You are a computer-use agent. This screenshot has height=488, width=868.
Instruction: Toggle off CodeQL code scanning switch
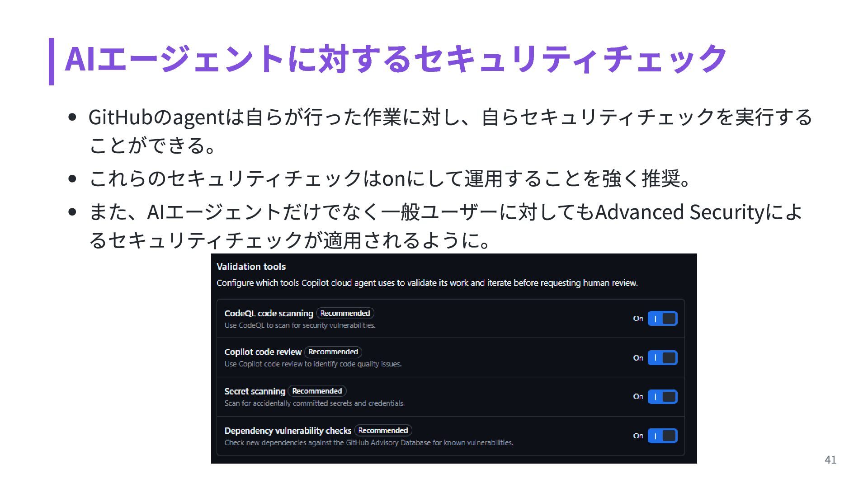click(x=662, y=319)
